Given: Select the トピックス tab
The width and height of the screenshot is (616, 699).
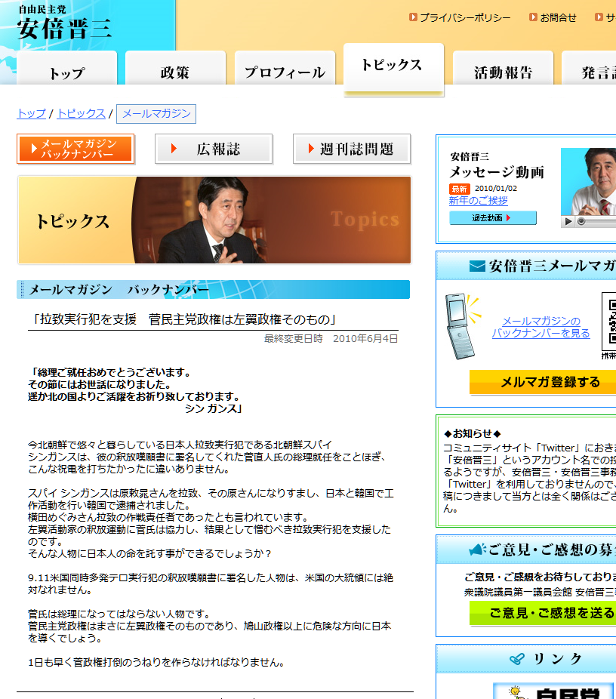Looking at the screenshot, I should coord(393,69).
